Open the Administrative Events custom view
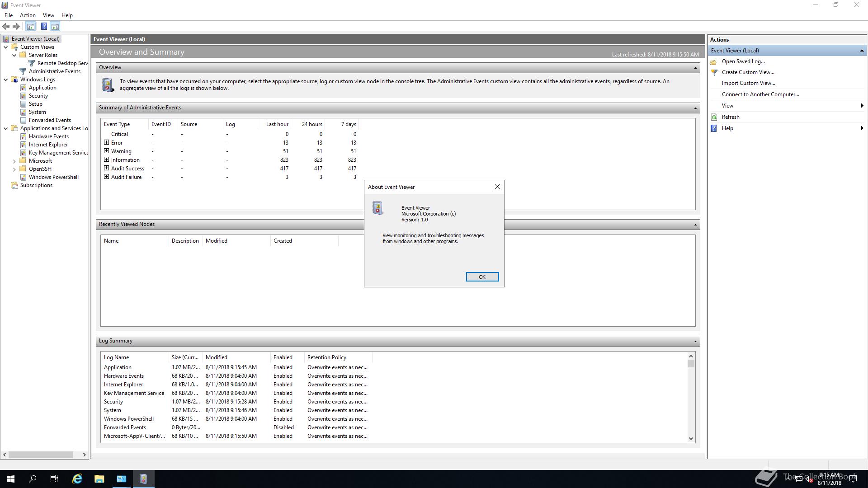 [x=54, y=71]
